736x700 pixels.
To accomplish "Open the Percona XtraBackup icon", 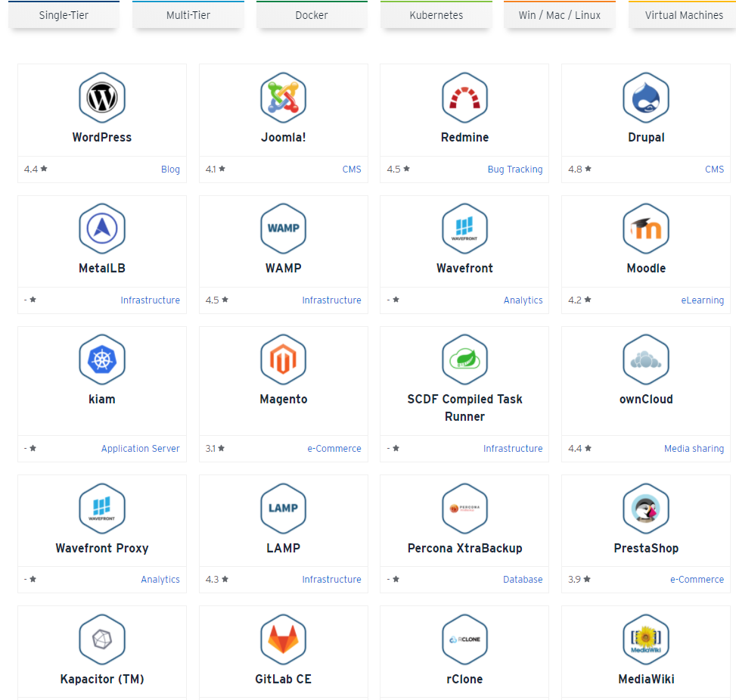I will (x=464, y=509).
